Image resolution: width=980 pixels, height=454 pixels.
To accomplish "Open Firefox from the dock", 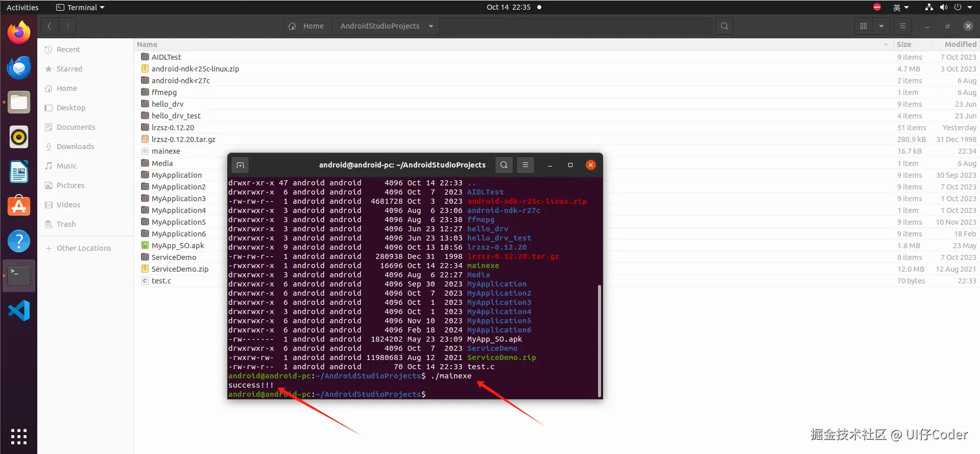I will 19,33.
